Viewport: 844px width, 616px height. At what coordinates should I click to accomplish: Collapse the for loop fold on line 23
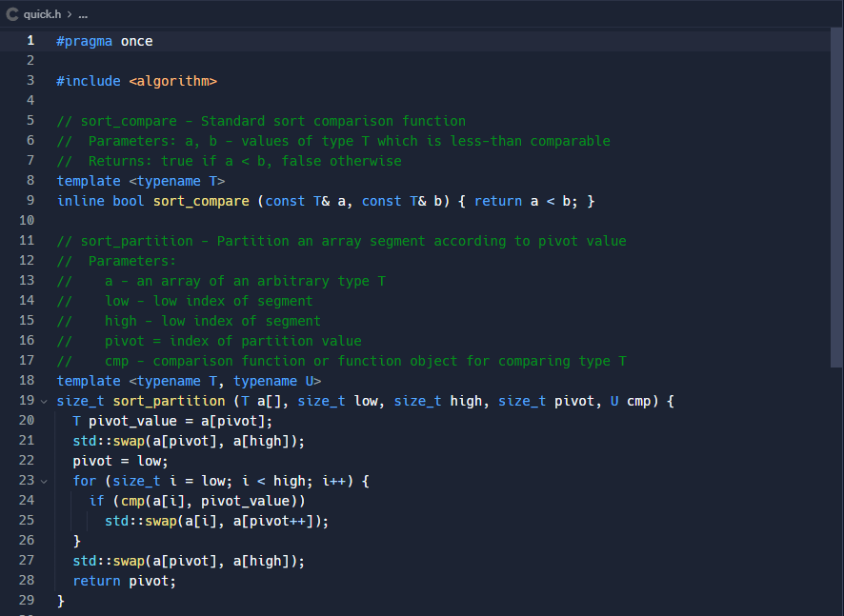[44, 482]
